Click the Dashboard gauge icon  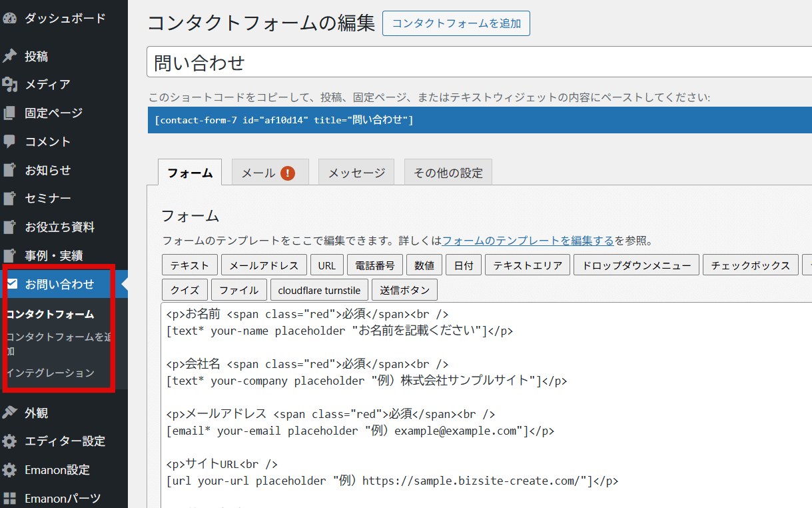pos(9,18)
